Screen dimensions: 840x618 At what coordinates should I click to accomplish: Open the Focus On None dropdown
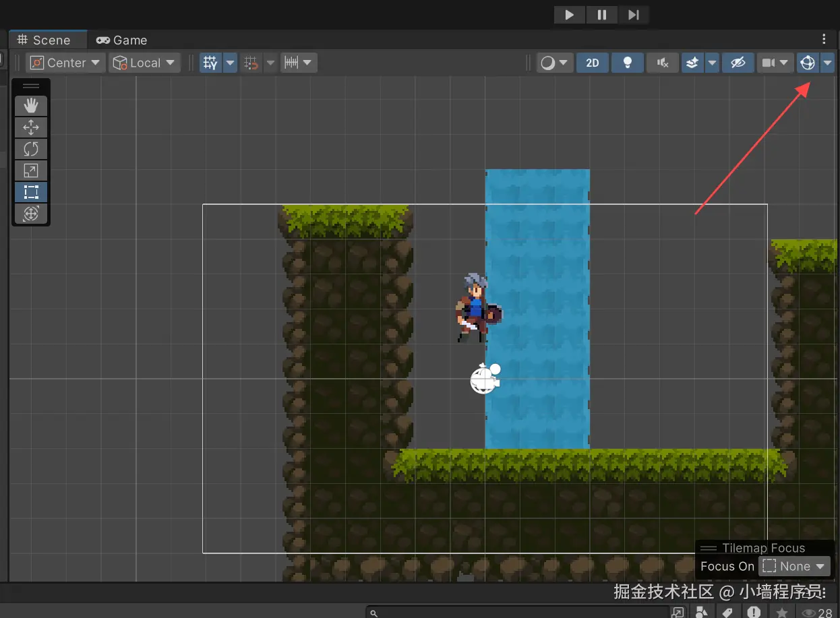pos(794,566)
